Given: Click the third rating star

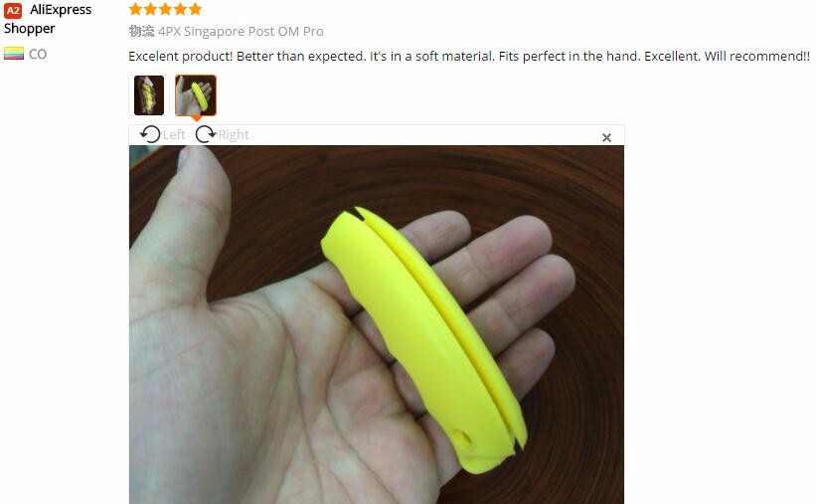Looking at the screenshot, I should click(166, 9).
